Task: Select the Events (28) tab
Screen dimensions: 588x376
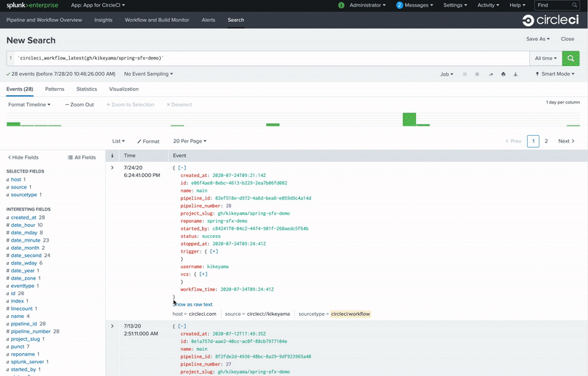Action: (x=20, y=89)
